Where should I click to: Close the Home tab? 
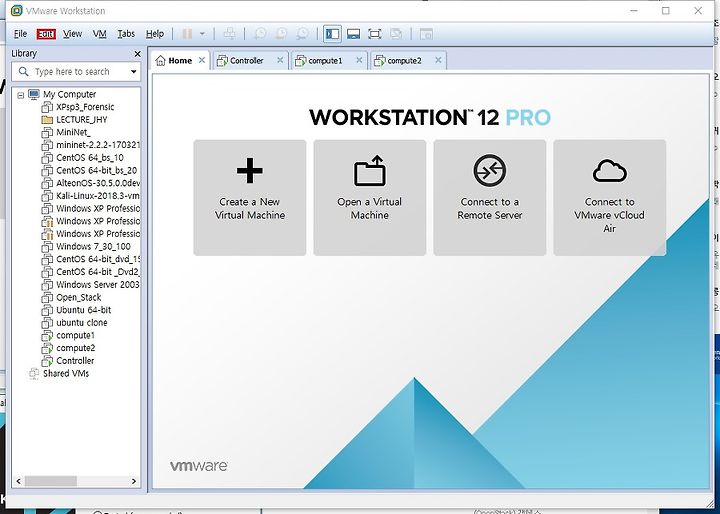[x=202, y=60]
